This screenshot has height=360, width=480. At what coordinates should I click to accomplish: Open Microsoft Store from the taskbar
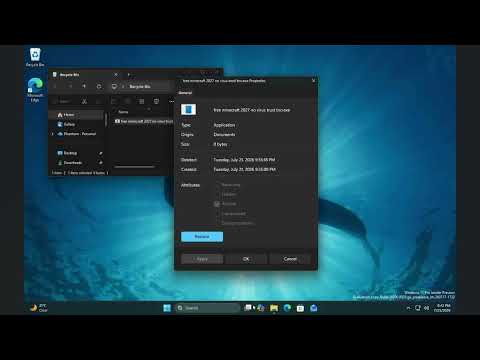pos(300,308)
